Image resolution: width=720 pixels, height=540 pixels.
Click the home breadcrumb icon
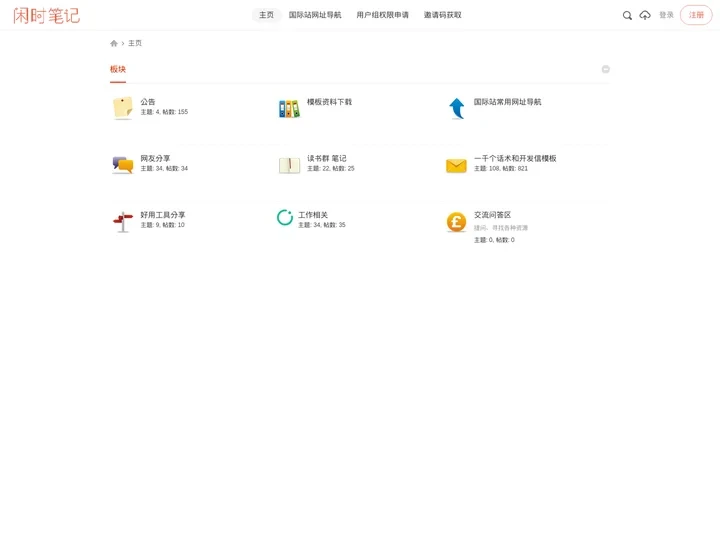[x=114, y=44]
